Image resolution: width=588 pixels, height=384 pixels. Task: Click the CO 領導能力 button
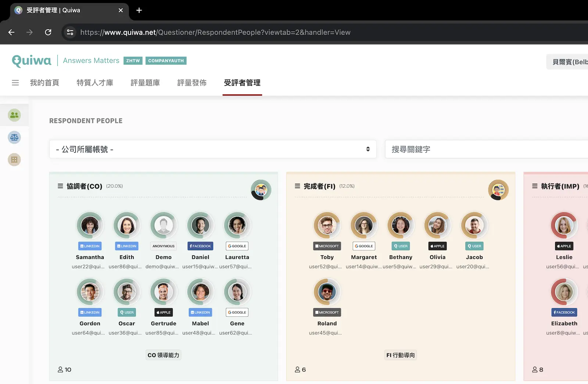coord(163,355)
